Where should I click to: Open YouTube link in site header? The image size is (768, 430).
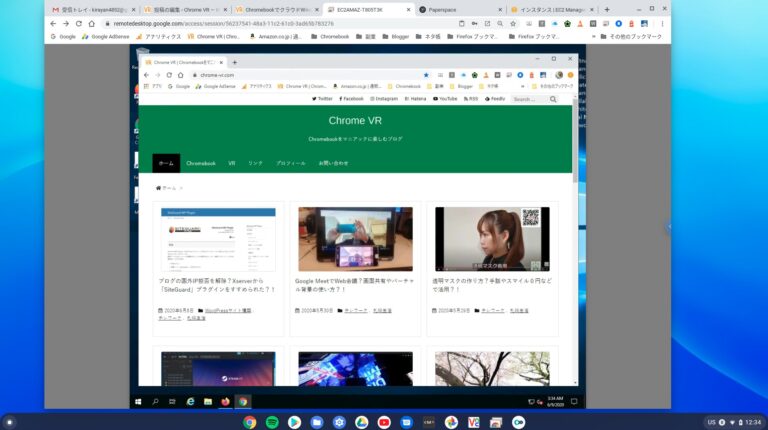point(445,99)
